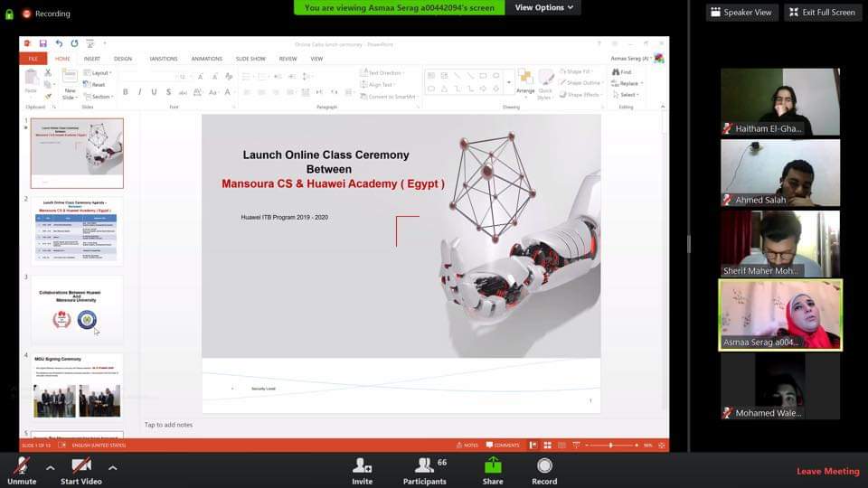Viewport: 868px width, 488px height.
Task: Undo the last action in PowerPoint
Action: click(59, 43)
